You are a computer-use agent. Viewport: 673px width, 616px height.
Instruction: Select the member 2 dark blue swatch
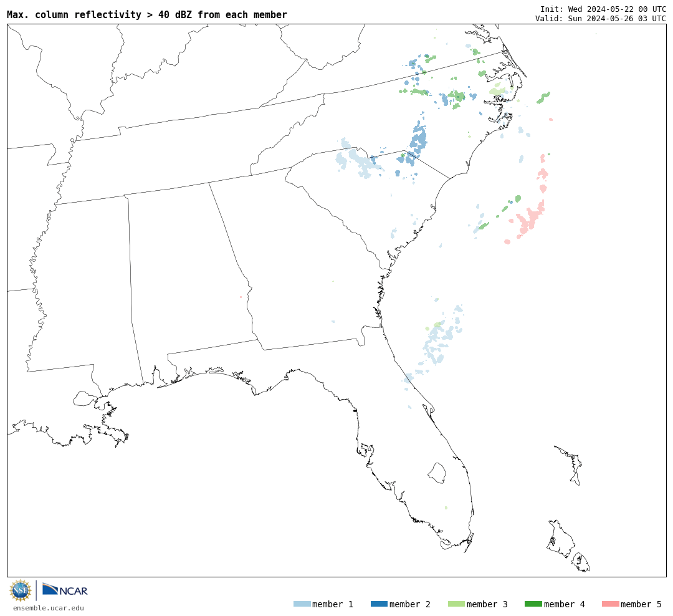point(379,604)
